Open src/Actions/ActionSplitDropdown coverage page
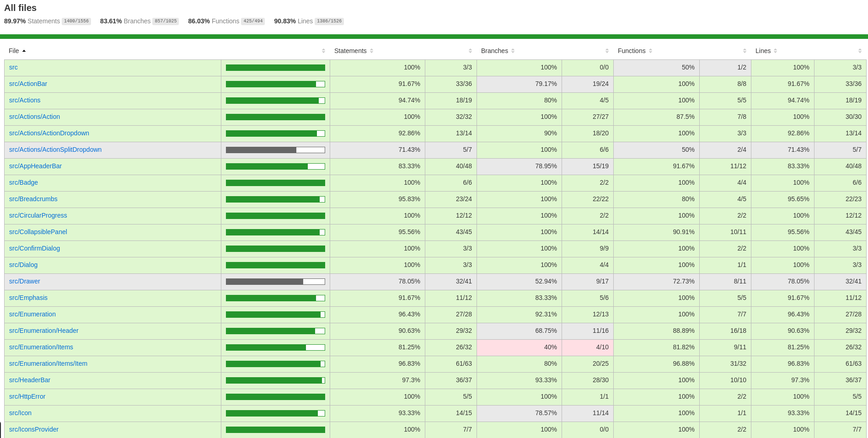Screen dimensions: 868x438 tap(55, 150)
